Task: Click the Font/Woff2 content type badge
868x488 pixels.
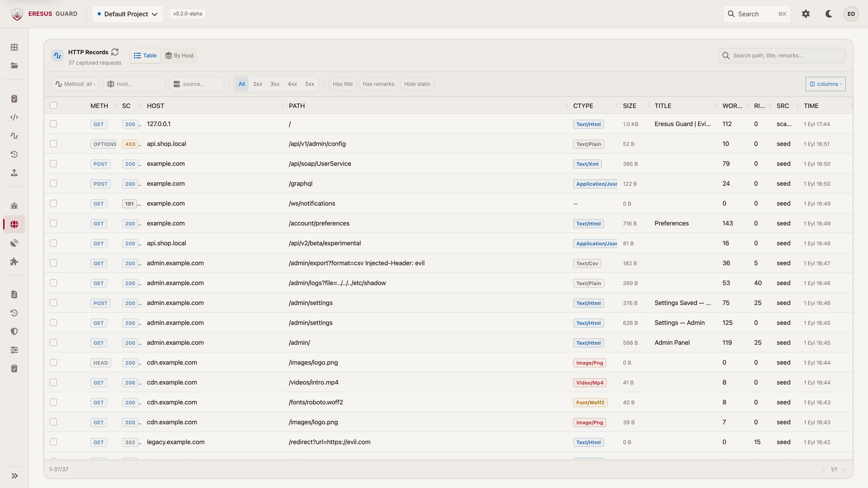Action: pos(590,403)
